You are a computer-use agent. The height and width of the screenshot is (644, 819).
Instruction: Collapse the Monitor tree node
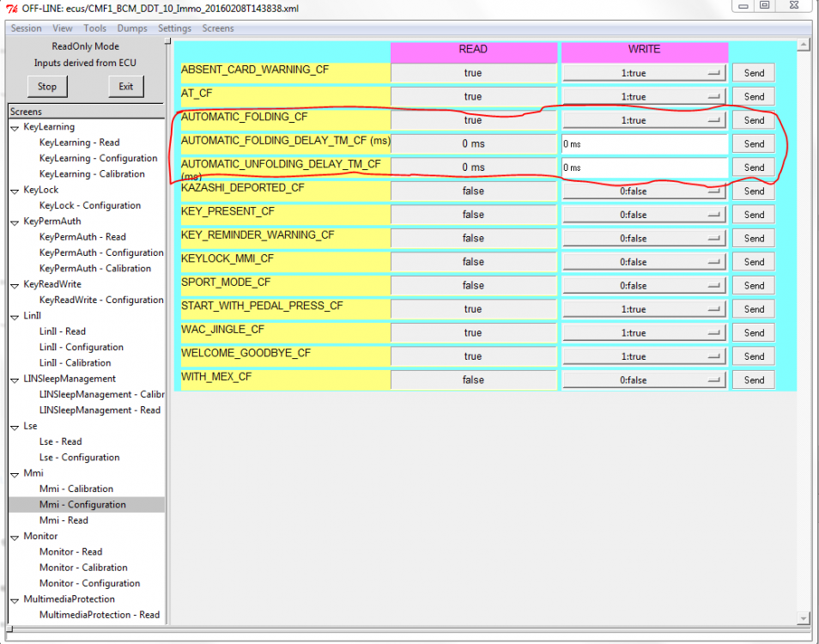point(15,538)
